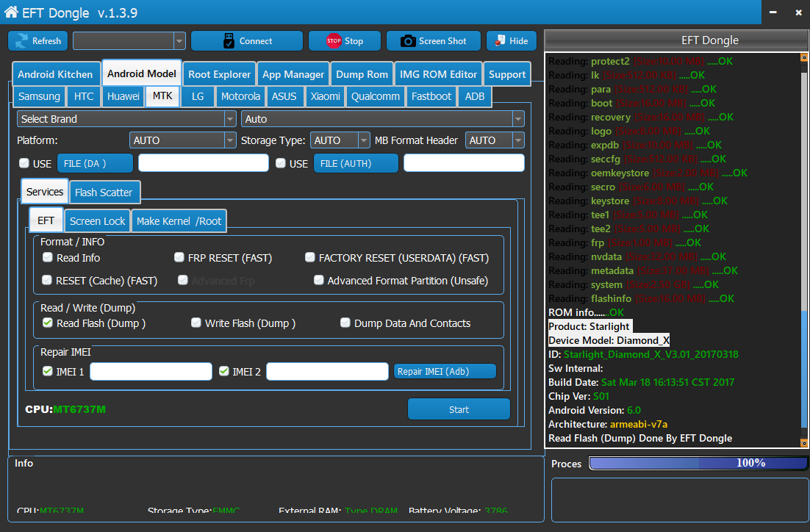Click the home icon in title bar

(x=11, y=12)
